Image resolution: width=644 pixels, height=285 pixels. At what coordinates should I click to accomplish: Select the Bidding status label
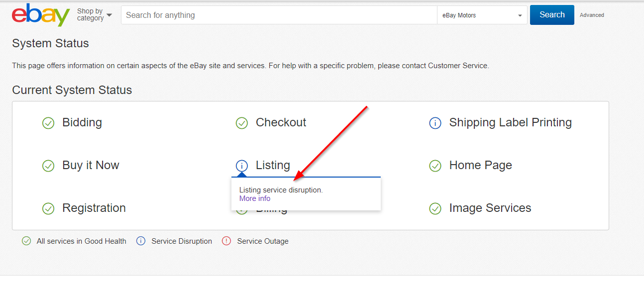click(x=82, y=122)
